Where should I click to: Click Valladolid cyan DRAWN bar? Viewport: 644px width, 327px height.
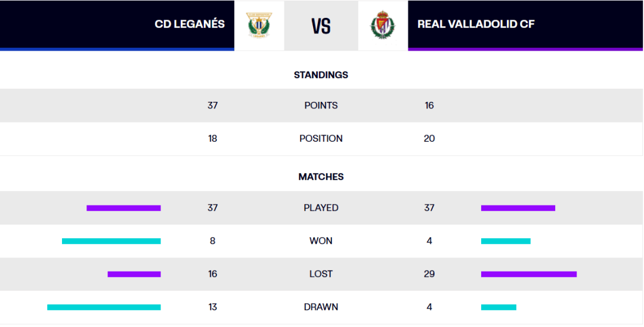point(499,307)
